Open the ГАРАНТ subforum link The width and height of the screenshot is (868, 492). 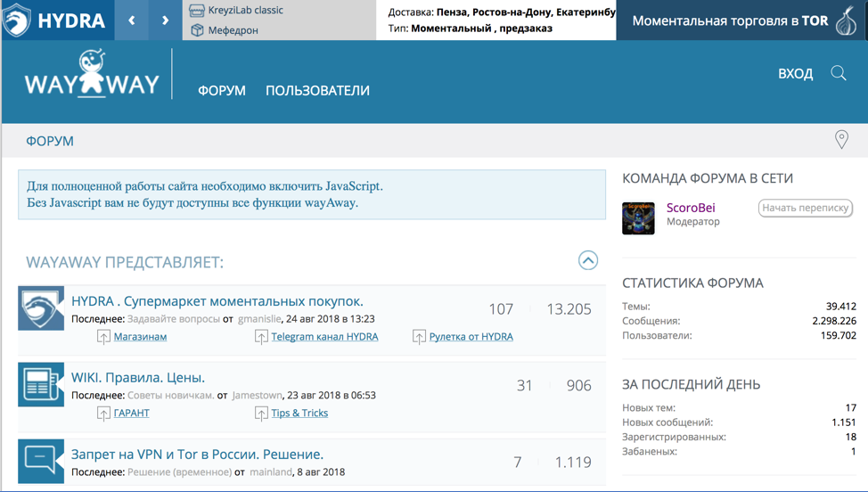tap(131, 413)
